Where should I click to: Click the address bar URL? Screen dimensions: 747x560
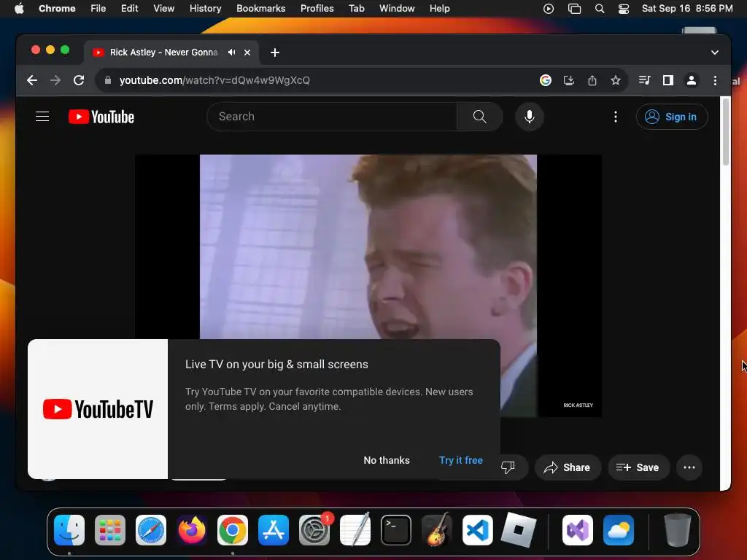[214, 80]
